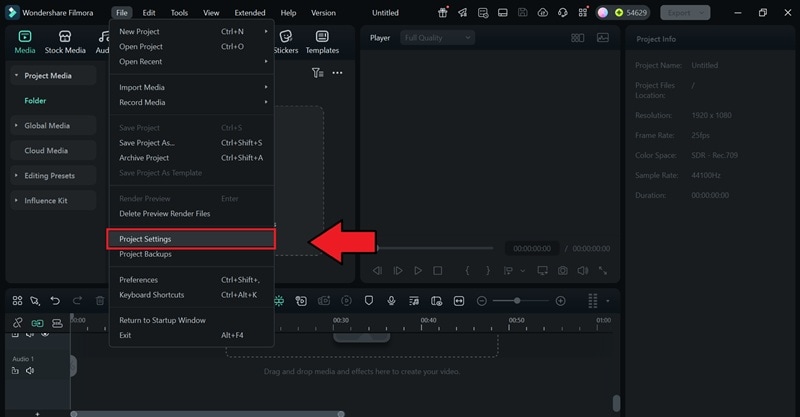Click the voiceover microphone icon

pyautogui.click(x=391, y=301)
